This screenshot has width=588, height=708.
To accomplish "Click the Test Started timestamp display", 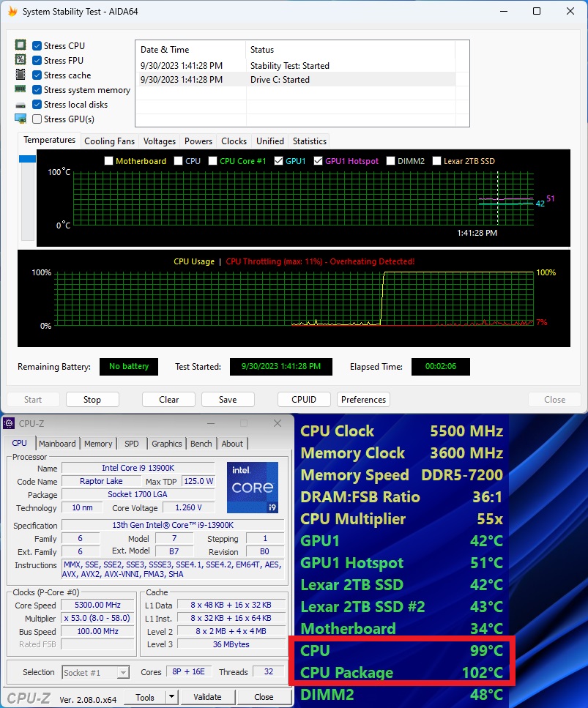I will [281, 367].
